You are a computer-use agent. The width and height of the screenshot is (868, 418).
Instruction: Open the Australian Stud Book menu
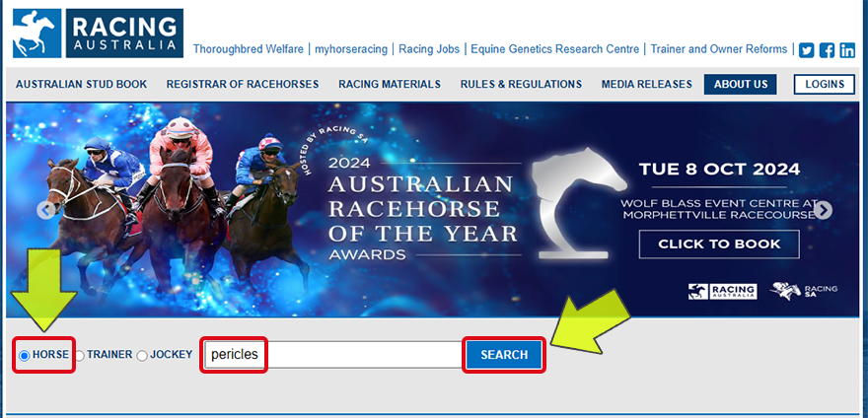pyautogui.click(x=81, y=85)
